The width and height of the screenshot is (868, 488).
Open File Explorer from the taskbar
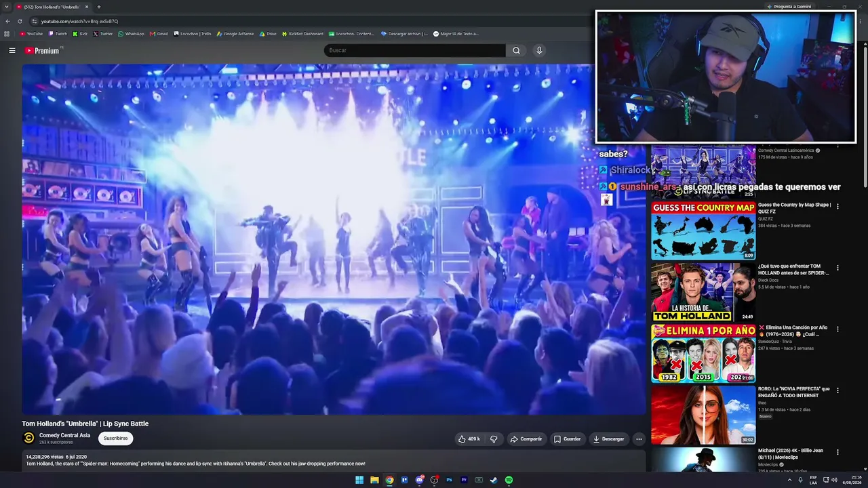pos(374,480)
